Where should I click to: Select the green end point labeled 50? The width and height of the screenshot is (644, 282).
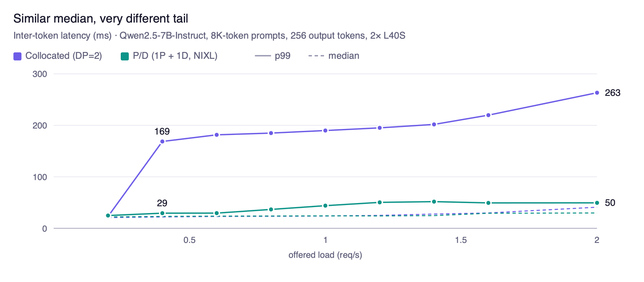[x=597, y=203]
